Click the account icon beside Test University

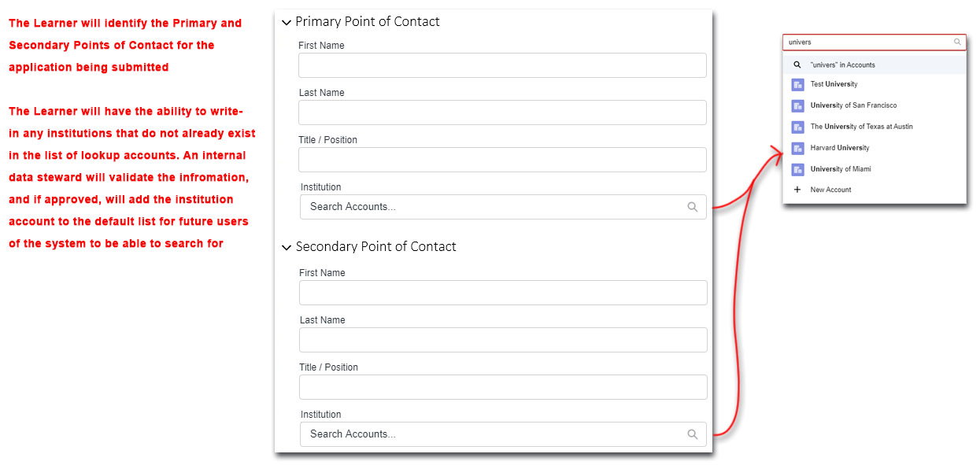[x=797, y=84]
